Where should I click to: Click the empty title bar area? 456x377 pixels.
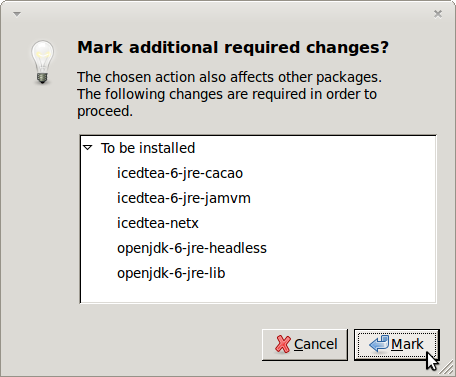pyautogui.click(x=227, y=14)
